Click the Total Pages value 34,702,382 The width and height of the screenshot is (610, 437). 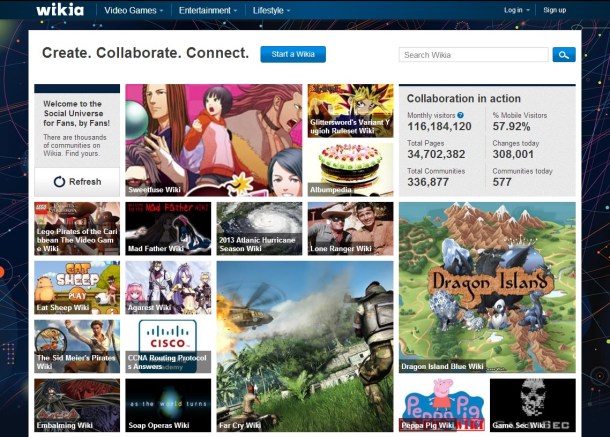[x=436, y=154]
